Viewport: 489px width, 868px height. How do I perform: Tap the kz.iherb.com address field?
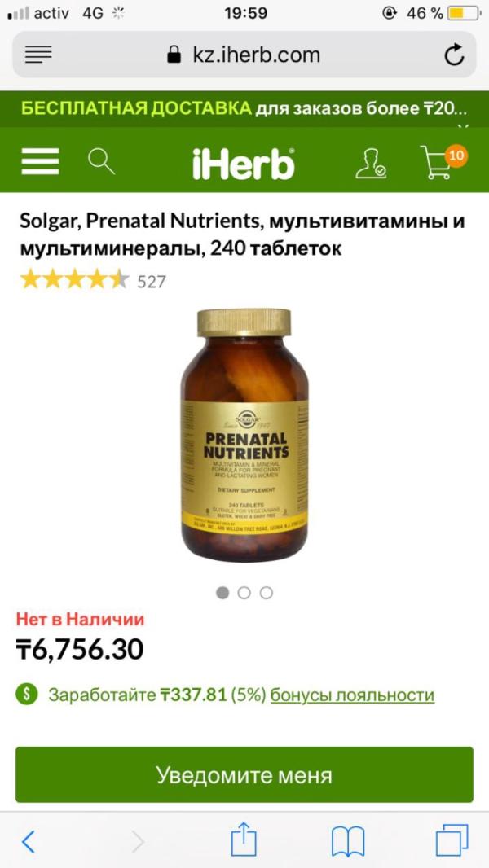click(244, 55)
